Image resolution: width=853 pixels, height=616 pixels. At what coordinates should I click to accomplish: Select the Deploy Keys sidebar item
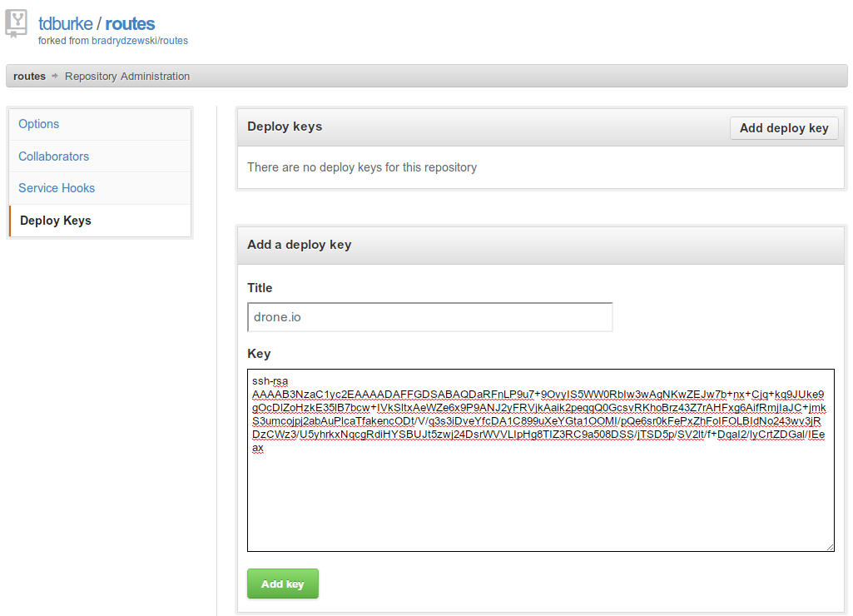56,221
